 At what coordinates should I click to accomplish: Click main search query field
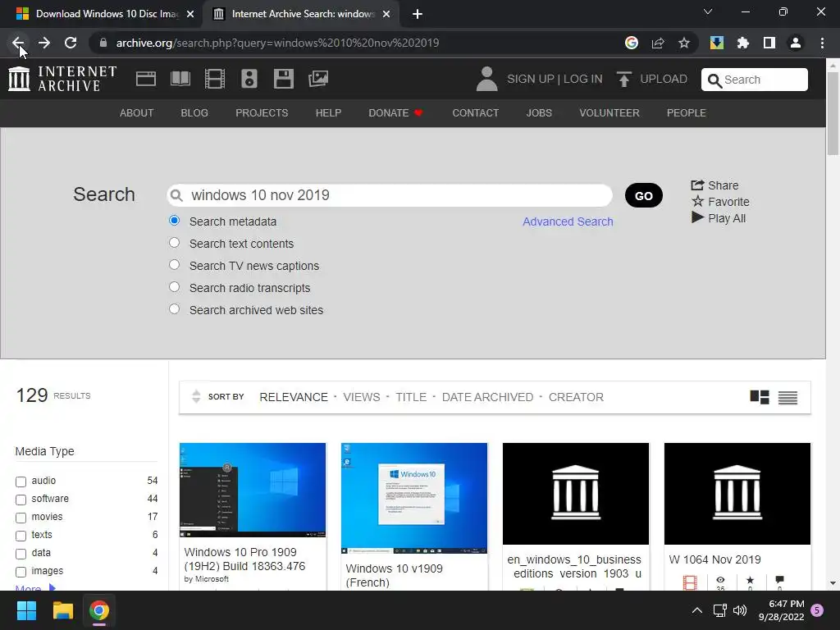tap(390, 195)
